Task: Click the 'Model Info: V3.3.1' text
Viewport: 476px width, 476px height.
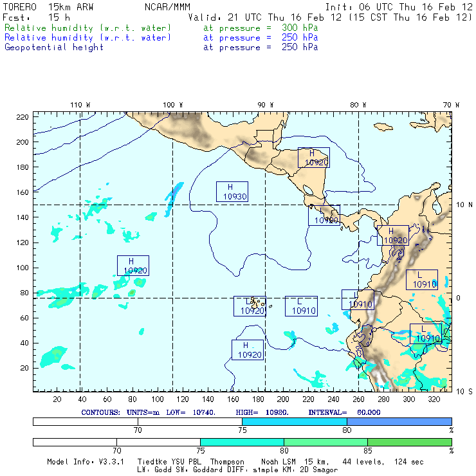Action: click(x=86, y=462)
